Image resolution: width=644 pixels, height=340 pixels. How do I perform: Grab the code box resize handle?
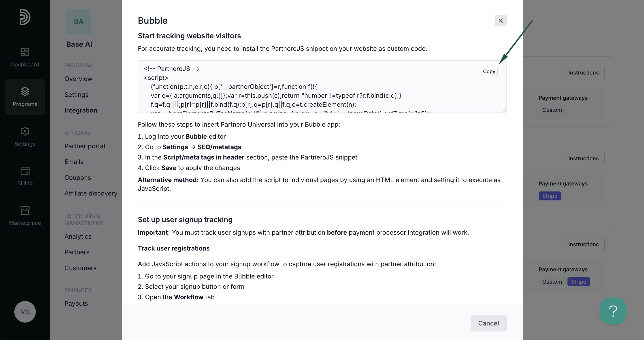click(504, 110)
